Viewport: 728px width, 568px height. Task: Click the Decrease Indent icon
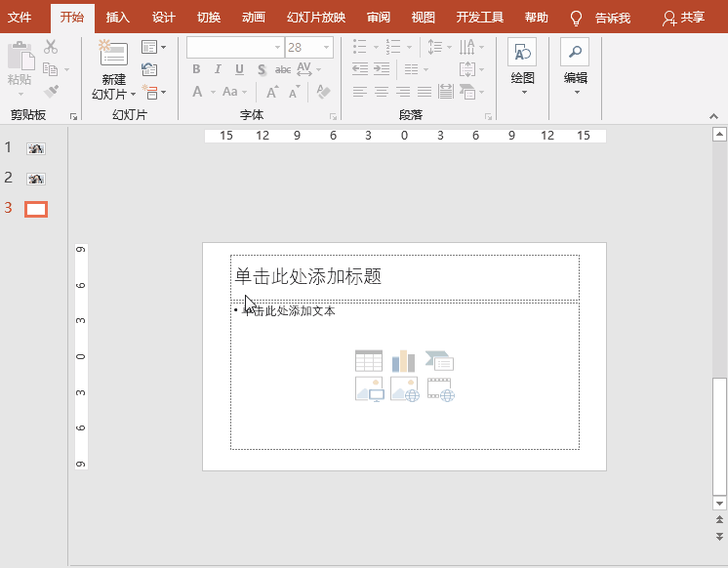360,69
